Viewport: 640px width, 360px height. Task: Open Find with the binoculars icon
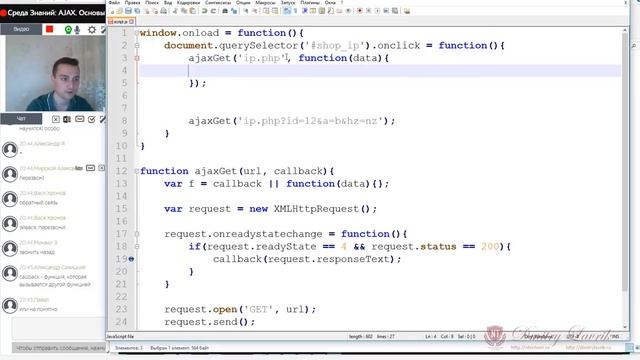pyautogui.click(x=225, y=11)
